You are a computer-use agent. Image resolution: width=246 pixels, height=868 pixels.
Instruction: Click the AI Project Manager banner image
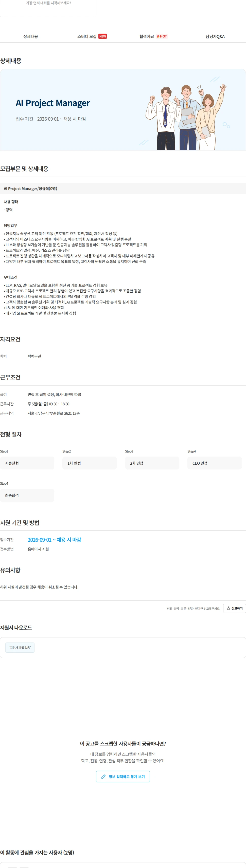(x=123, y=109)
